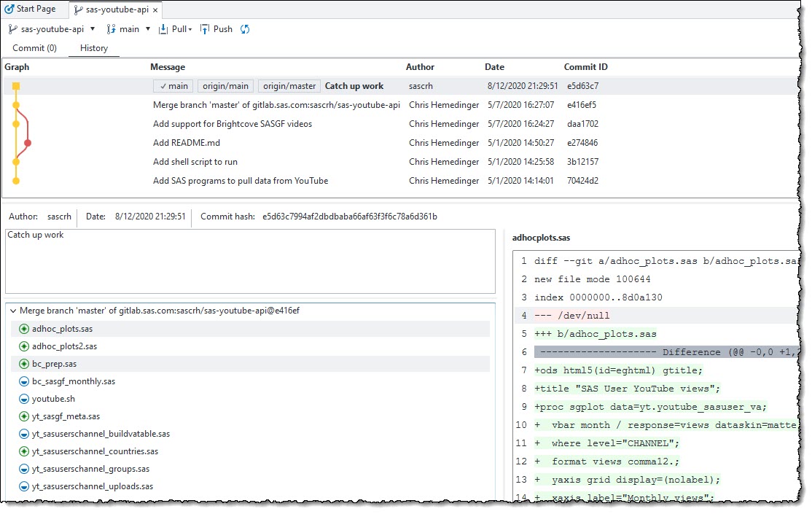Click the red branch node for Add README.md
812x514 pixels.
[x=28, y=143]
